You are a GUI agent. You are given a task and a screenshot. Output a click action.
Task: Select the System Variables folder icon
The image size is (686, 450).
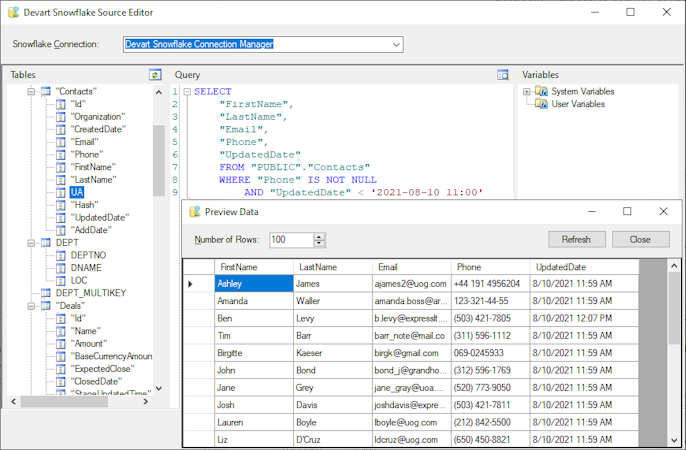click(x=542, y=91)
